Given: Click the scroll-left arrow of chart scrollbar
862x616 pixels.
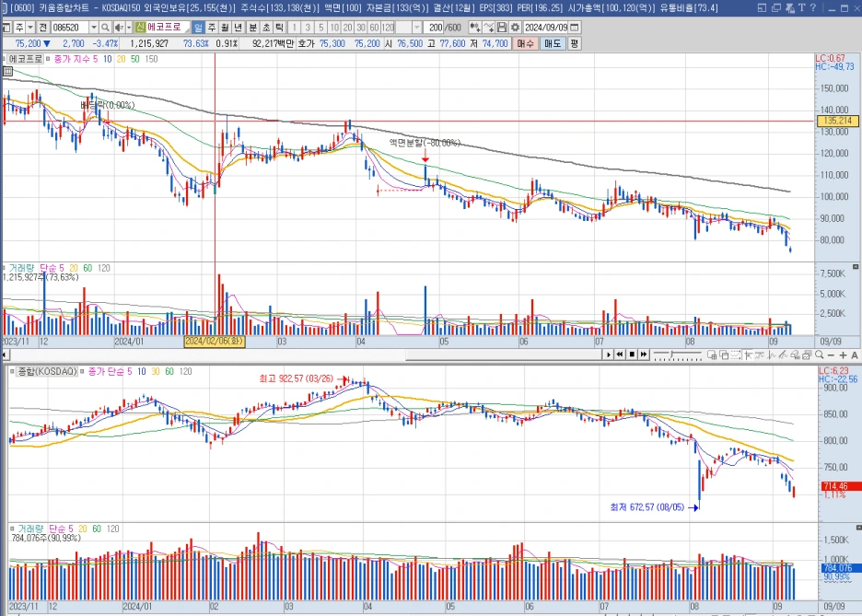Looking at the screenshot, I should click(x=5, y=355).
